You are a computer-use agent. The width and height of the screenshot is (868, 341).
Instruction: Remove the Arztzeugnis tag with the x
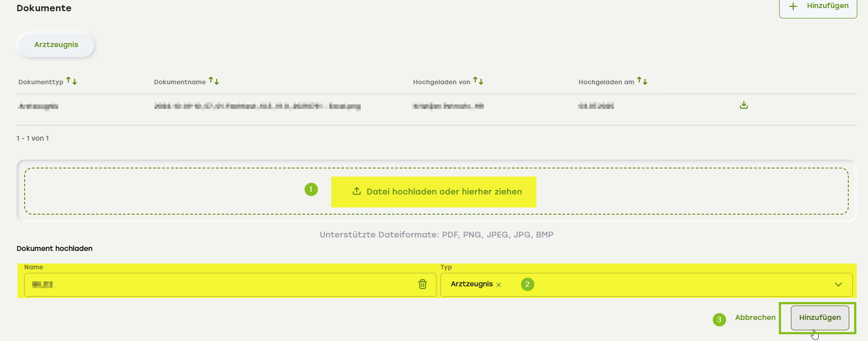click(x=499, y=285)
